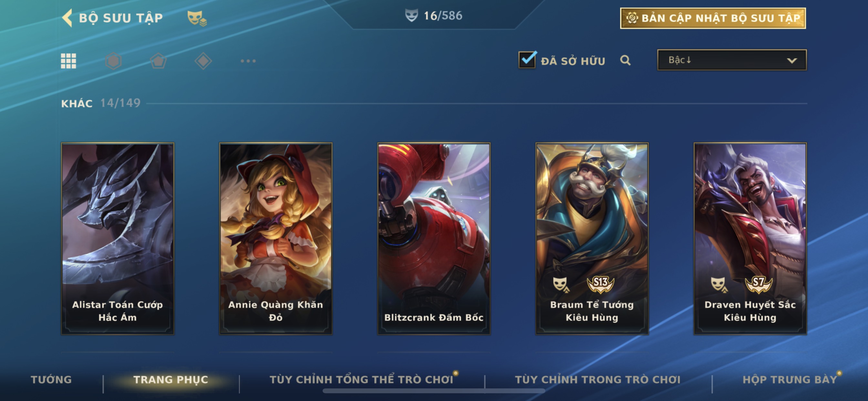Switch to Tùy Chỉnh Trong Trò Chơi tab
Viewport: 868px width, 401px height.
pyautogui.click(x=597, y=379)
